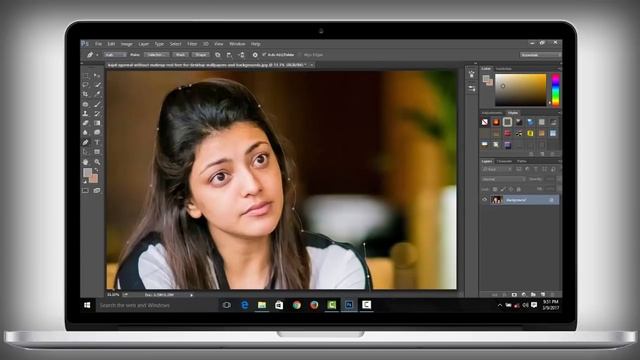
Task: Select the Quick Selection tool
Action: click(97, 85)
